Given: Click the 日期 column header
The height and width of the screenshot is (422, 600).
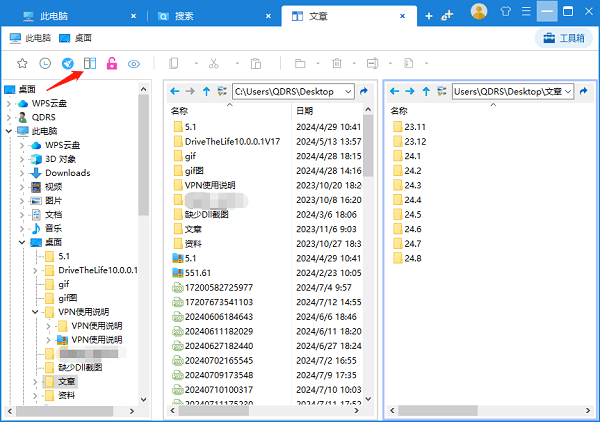Looking at the screenshot, I should click(x=305, y=110).
